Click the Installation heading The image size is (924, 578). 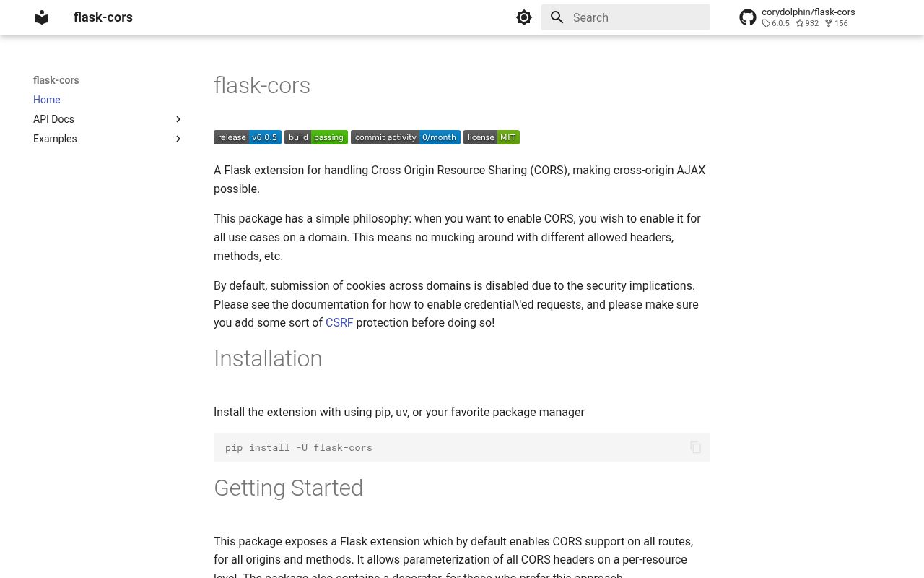268,358
